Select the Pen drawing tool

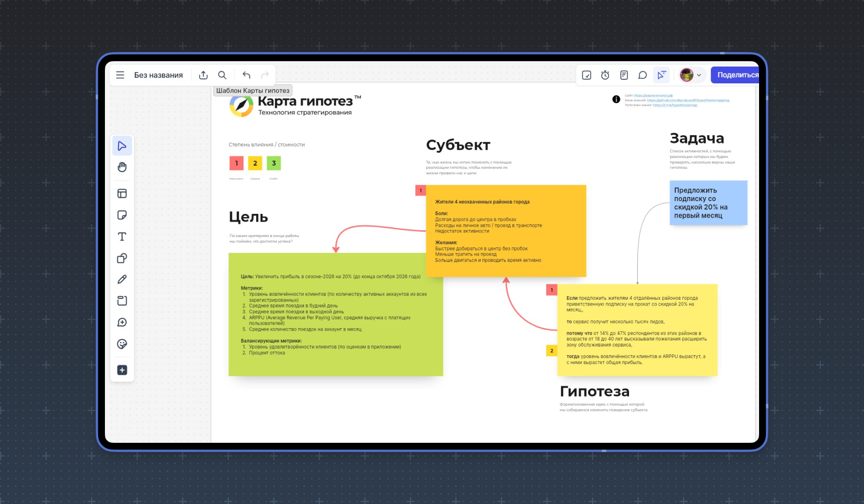click(122, 279)
